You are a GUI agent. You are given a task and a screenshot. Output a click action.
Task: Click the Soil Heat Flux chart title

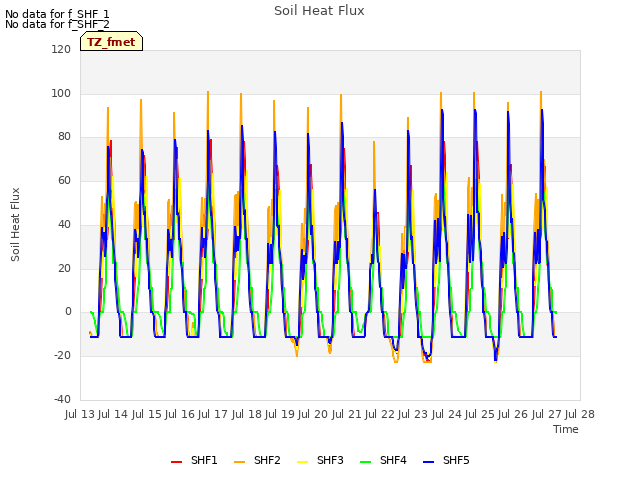319,11
